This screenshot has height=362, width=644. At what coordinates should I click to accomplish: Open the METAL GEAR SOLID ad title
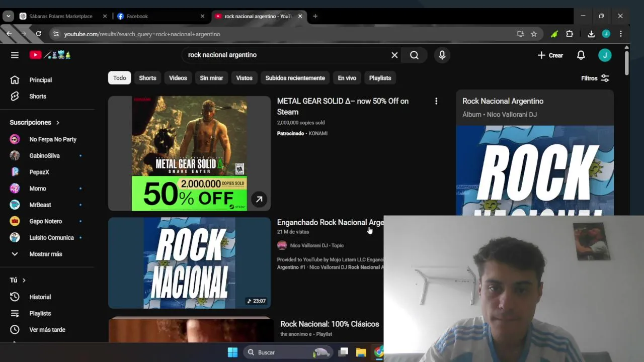343,107
